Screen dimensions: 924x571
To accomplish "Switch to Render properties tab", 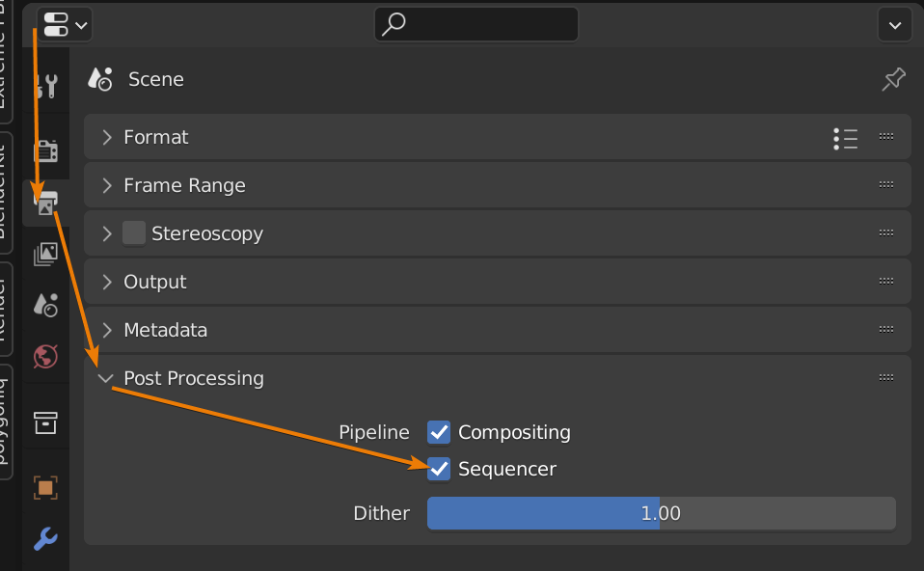I will coord(45,150).
